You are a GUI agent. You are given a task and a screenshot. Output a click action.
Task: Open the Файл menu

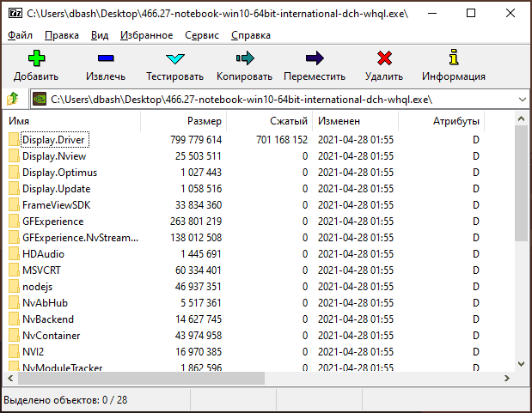point(20,35)
